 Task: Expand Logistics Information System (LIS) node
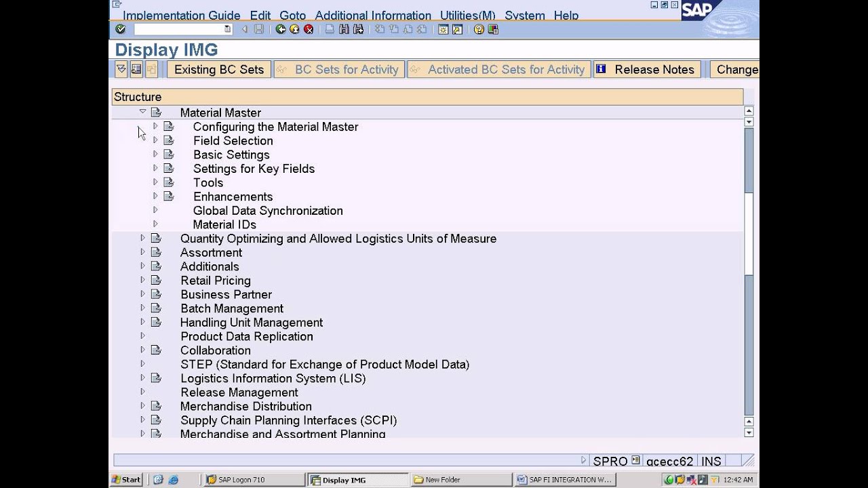[x=142, y=378]
